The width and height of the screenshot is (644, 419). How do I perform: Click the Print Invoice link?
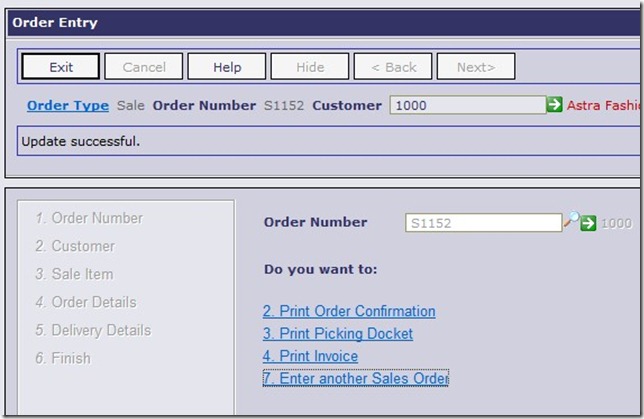(x=310, y=356)
